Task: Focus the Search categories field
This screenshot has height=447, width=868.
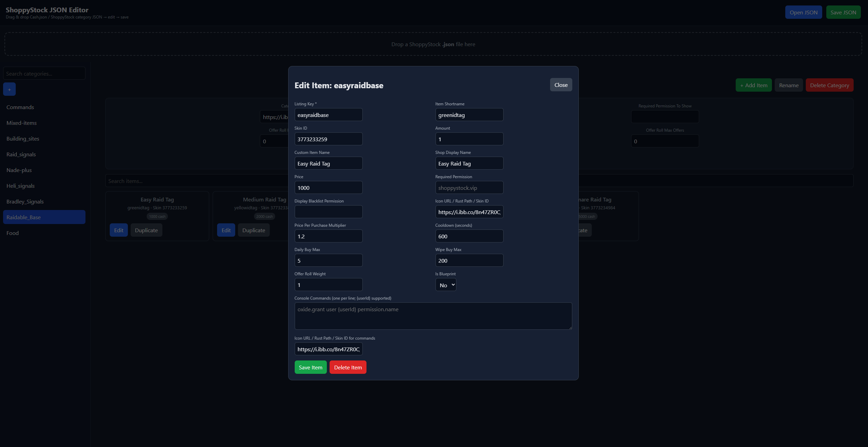Action: click(x=44, y=74)
